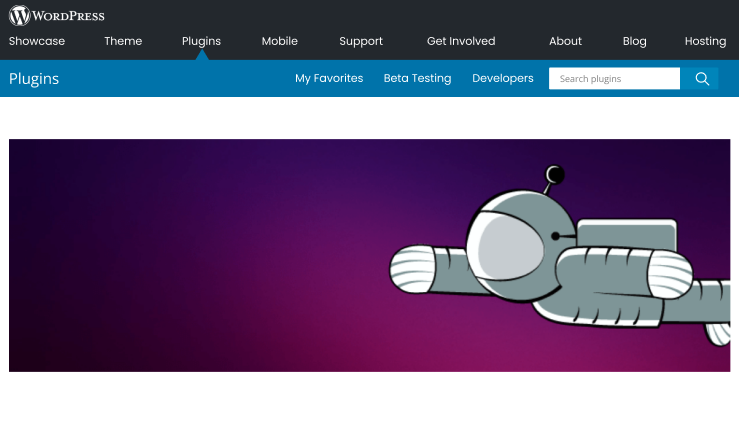Select Plugins in the top navigation
The width and height of the screenshot is (740, 423).
tap(201, 41)
